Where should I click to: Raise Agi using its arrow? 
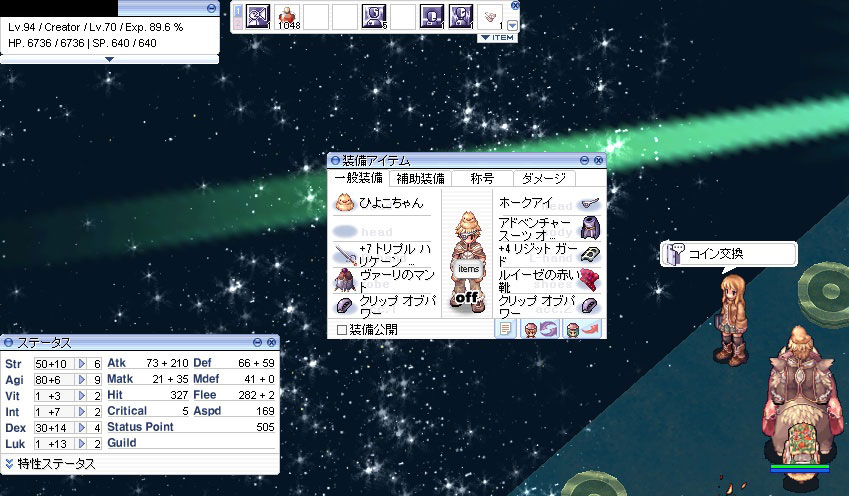[82, 380]
